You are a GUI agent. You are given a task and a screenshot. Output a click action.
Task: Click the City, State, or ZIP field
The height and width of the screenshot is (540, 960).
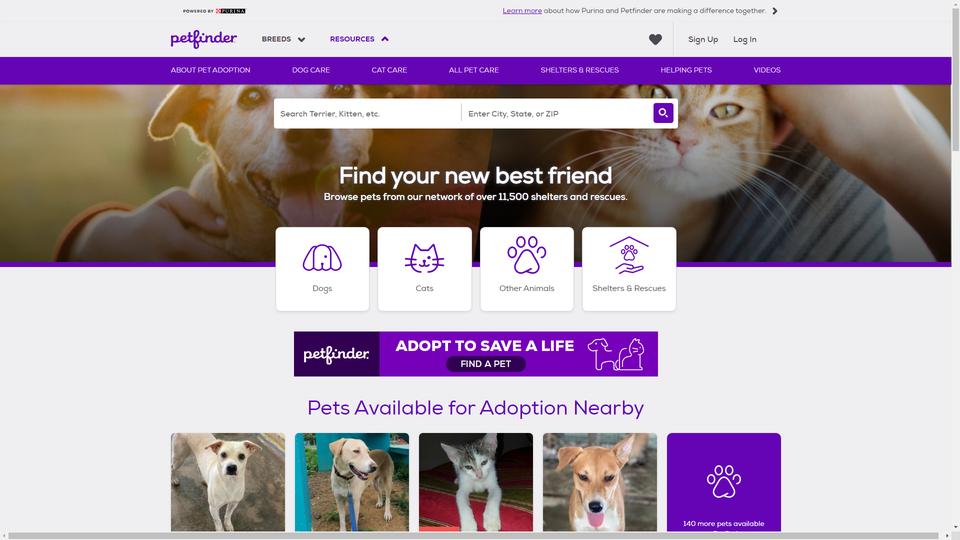coord(557,113)
